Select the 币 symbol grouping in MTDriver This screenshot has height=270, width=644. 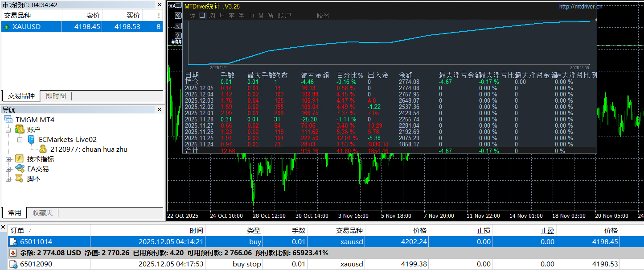(x=251, y=16)
